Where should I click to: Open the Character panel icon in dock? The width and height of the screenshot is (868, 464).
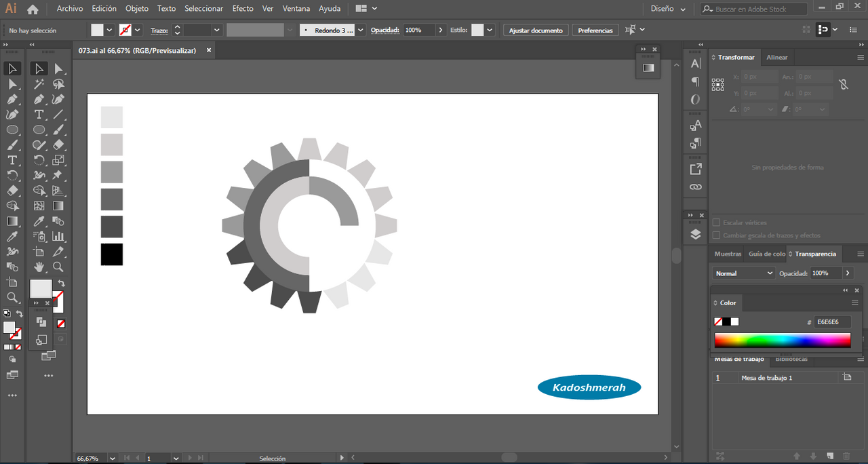(x=695, y=64)
